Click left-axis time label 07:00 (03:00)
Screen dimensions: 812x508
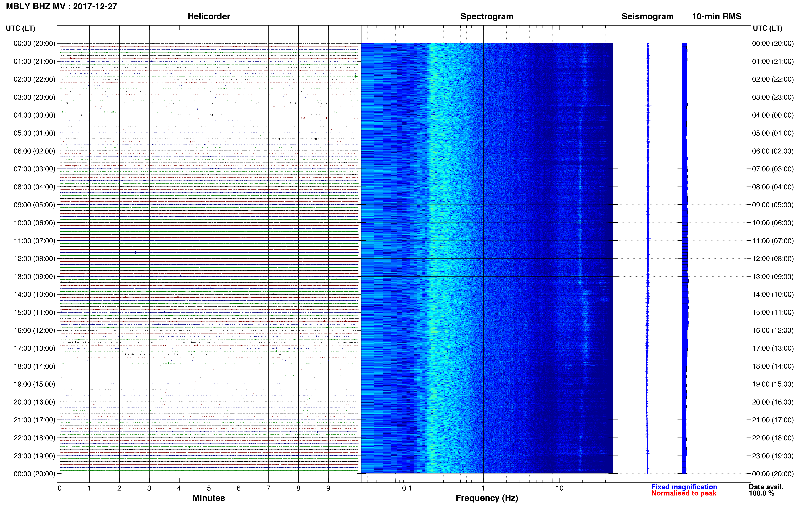(x=34, y=169)
